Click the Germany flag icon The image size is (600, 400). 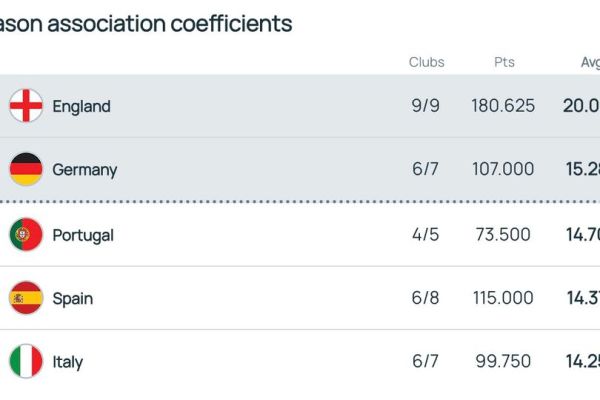26,170
